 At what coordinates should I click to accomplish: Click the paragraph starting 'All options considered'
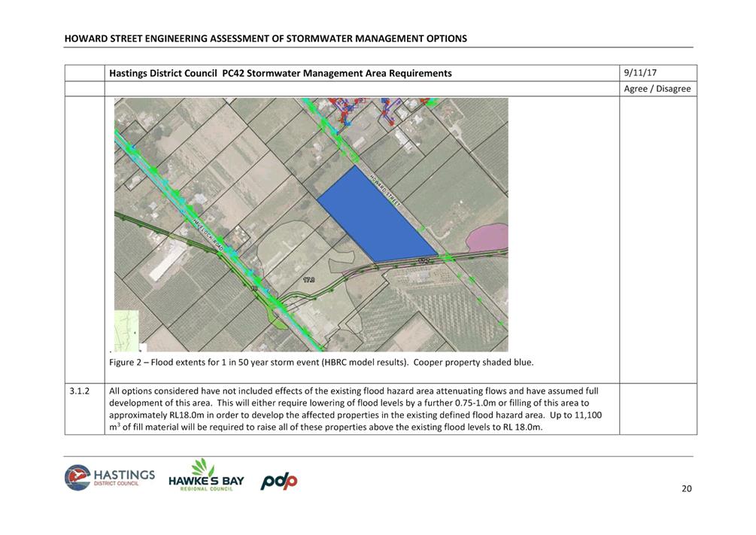355,409
